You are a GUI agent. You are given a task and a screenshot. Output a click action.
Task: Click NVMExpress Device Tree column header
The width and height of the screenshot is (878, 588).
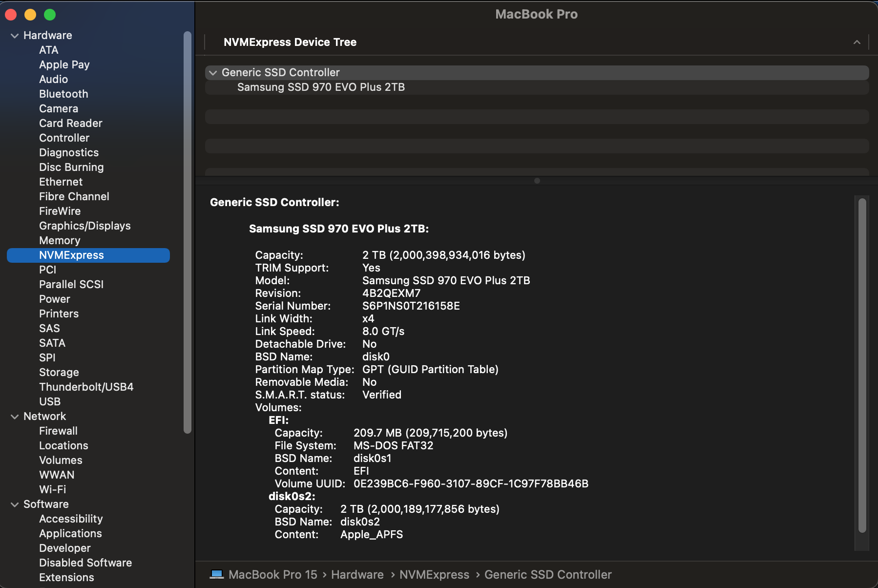(x=290, y=42)
